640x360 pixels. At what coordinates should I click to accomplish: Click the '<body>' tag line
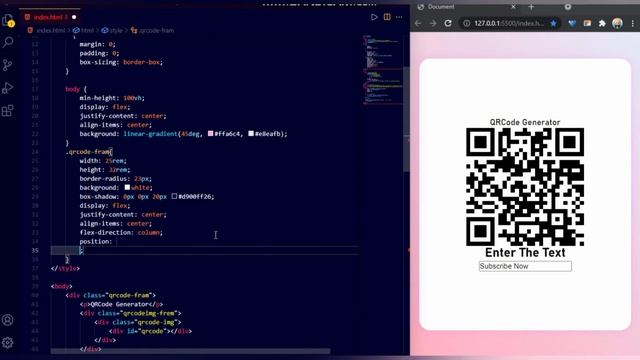62,286
